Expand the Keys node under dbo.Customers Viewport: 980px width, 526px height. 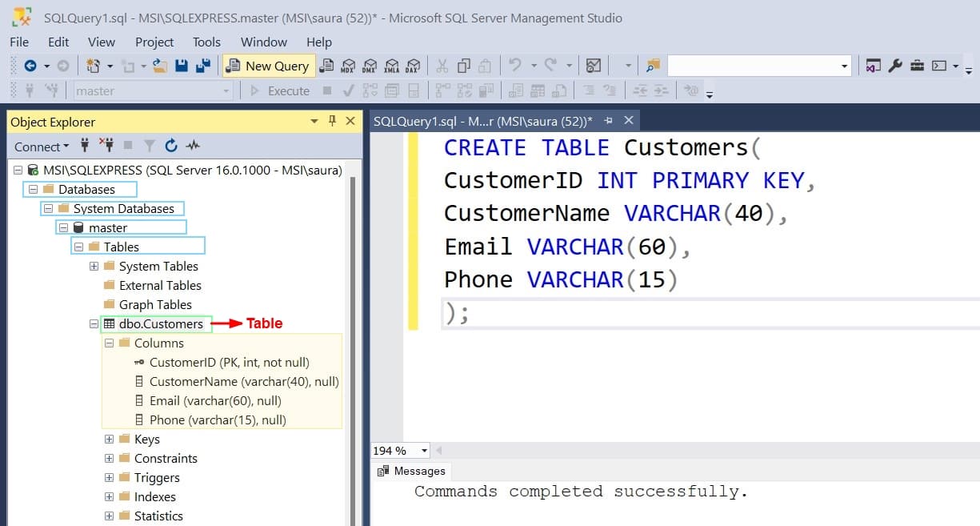pos(109,439)
